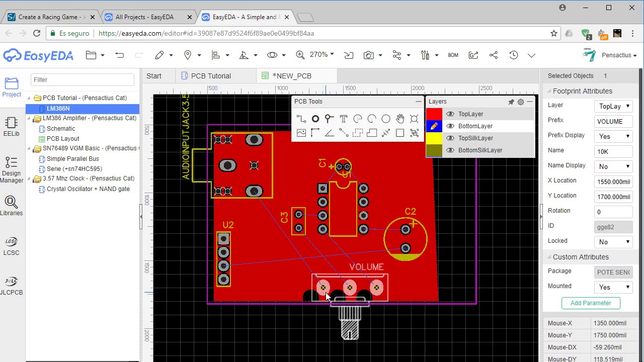Select the Group/Ungroup tool
The image size is (644, 362).
[414, 133]
